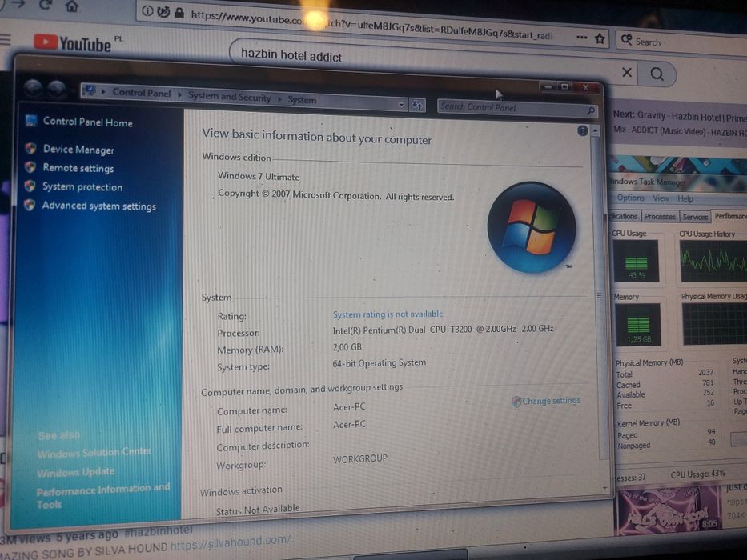Click the browser URL address text
Image resolution: width=747 pixels, height=560 pixels.
371,26
